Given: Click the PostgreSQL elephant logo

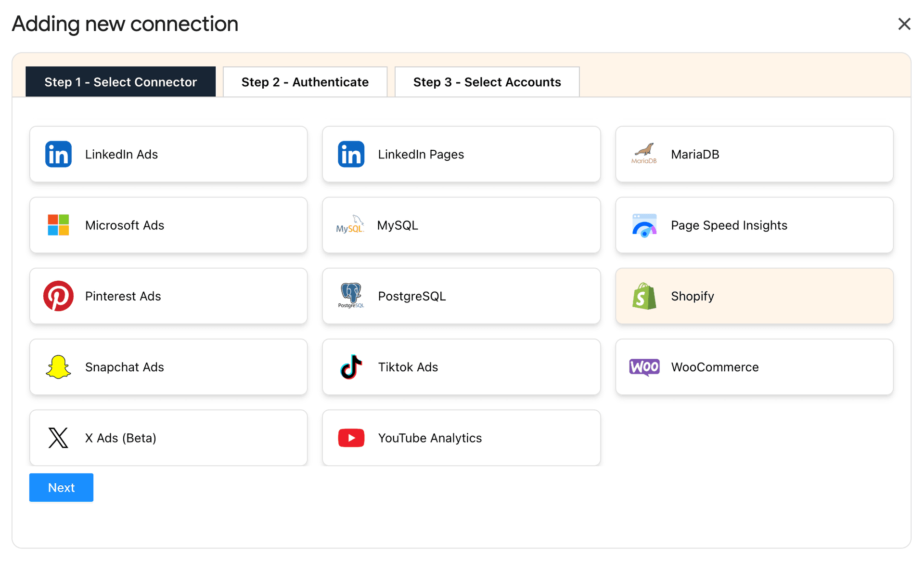Looking at the screenshot, I should click(x=351, y=294).
